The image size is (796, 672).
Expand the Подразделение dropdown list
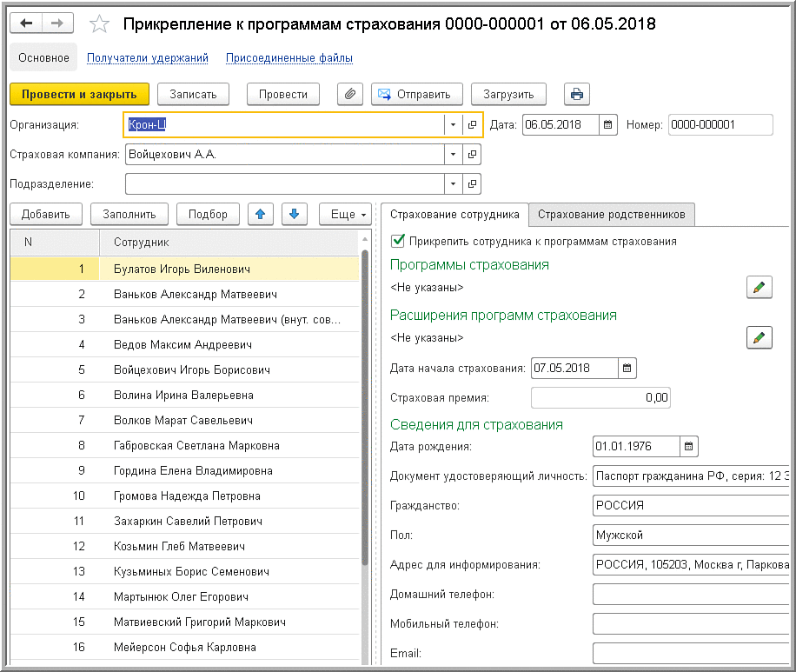453,183
